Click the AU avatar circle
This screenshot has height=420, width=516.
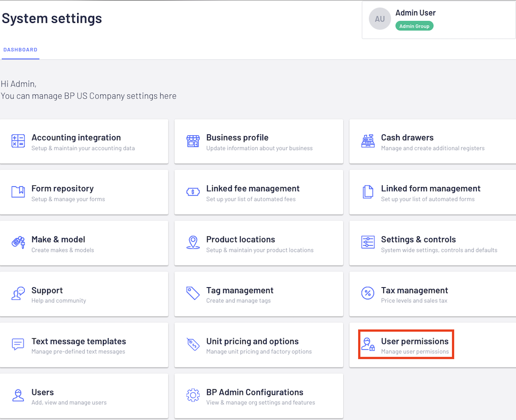click(380, 19)
